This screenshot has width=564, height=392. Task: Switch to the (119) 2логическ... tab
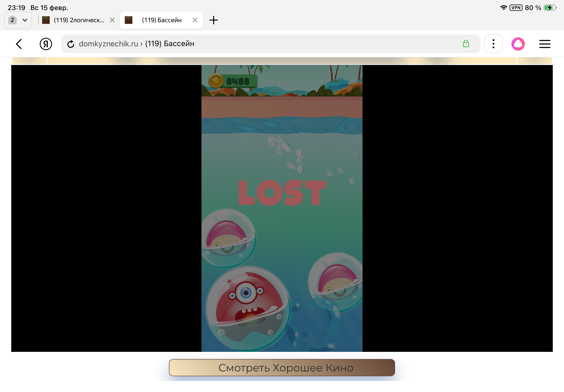(79, 20)
